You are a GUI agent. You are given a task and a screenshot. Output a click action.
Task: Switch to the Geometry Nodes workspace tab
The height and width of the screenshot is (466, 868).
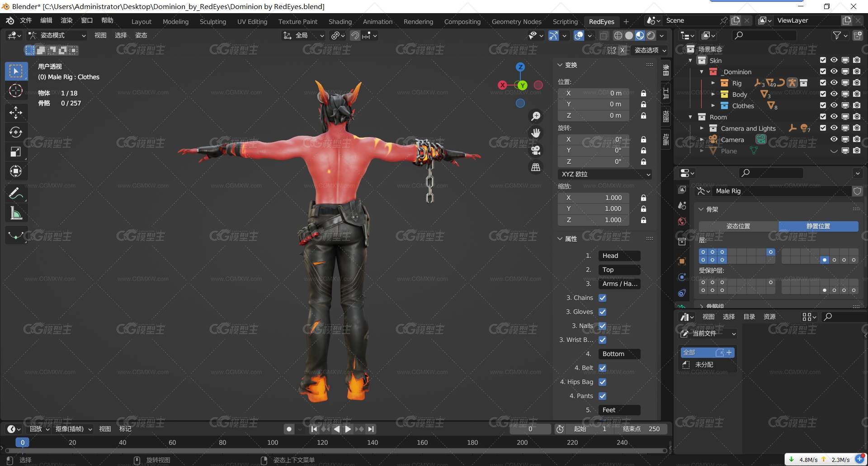(516, 22)
